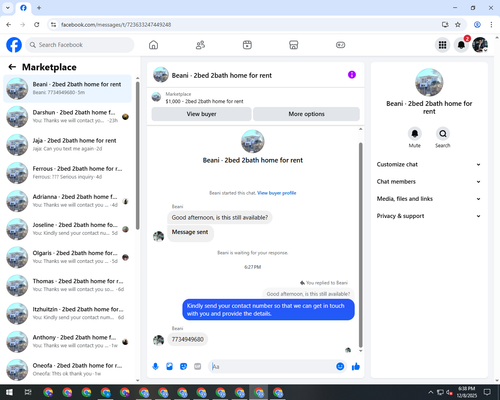The image size is (500, 400).
Task: Open the emoji picker in message box
Action: tap(340, 367)
